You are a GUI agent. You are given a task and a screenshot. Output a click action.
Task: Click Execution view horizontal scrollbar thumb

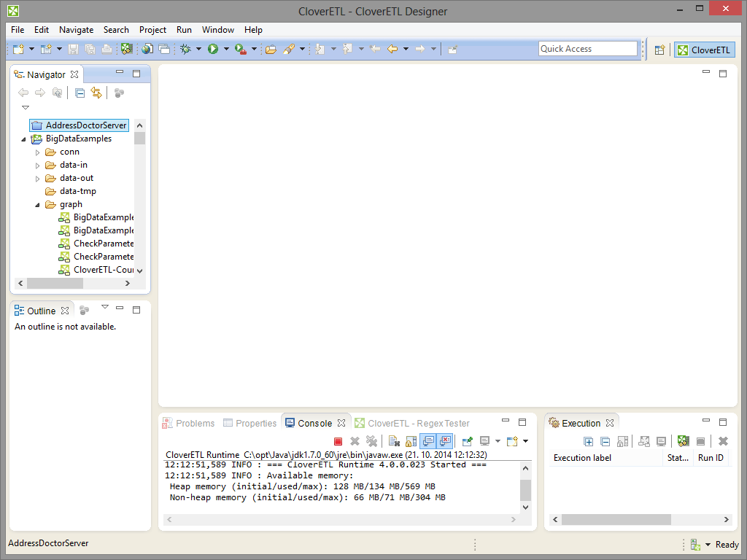tap(616, 519)
